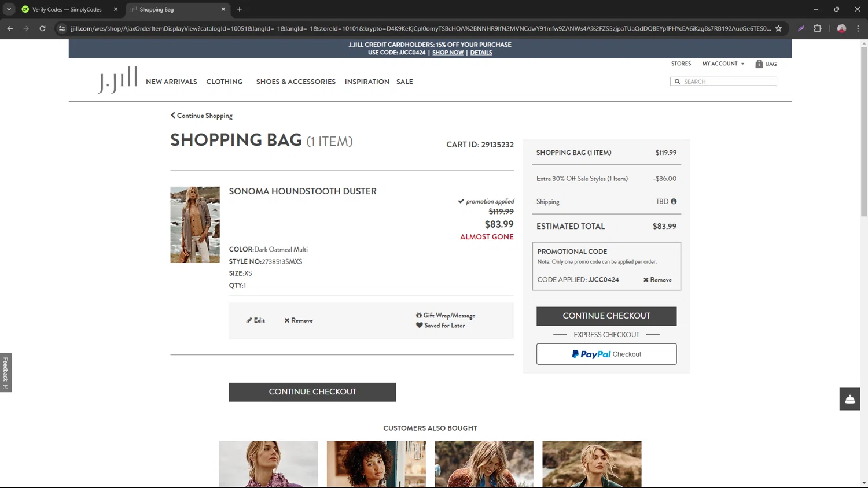868x488 pixels.
Task: Open third Customers Also Bought product image
Action: click(x=484, y=464)
